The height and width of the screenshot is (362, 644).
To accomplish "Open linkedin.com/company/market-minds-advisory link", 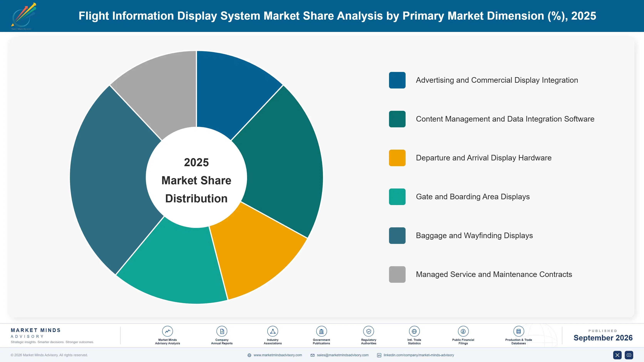I will pyautogui.click(x=419, y=355).
